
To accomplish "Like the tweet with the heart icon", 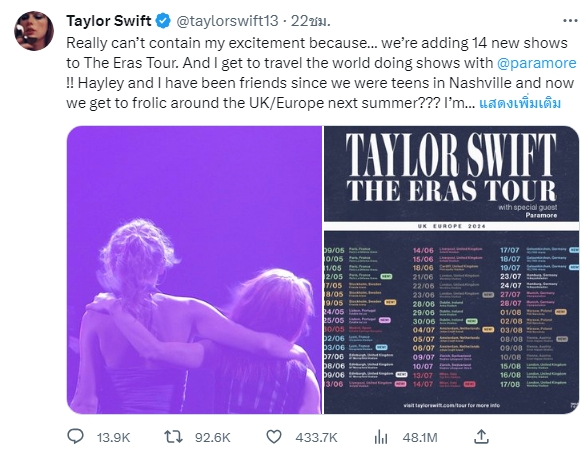I will (x=274, y=437).
